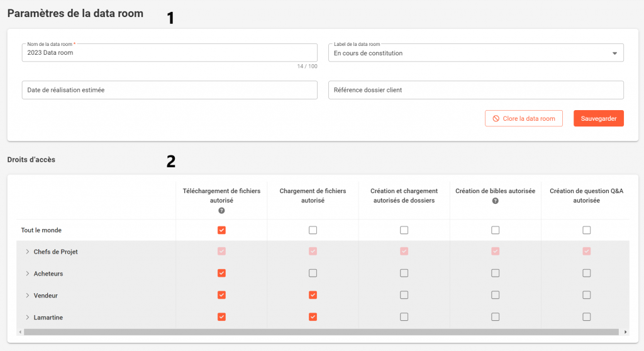The height and width of the screenshot is (351, 644).
Task: Click the left arrow of horizontal scrollbar
Action: (x=19, y=331)
